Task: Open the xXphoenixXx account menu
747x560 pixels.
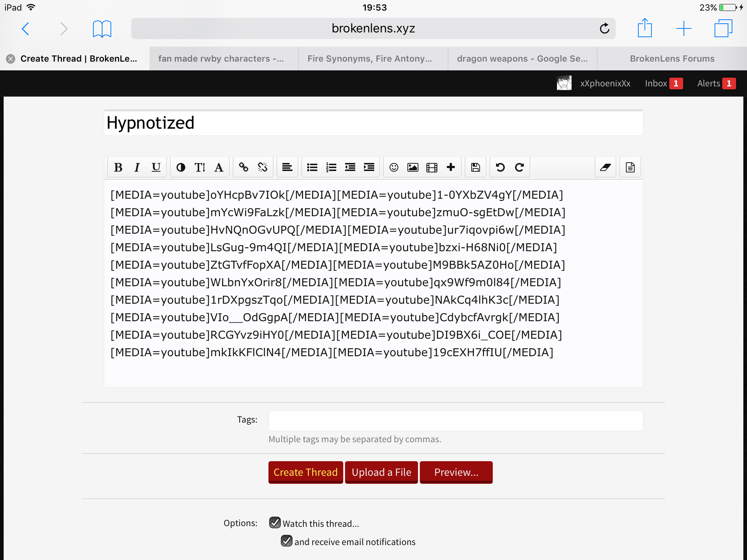Action: (605, 83)
